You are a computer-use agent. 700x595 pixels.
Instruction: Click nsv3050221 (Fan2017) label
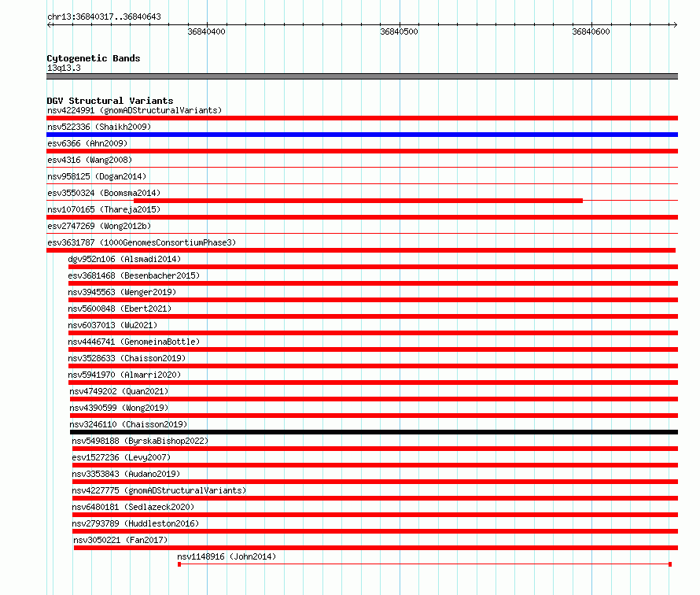pyautogui.click(x=120, y=540)
